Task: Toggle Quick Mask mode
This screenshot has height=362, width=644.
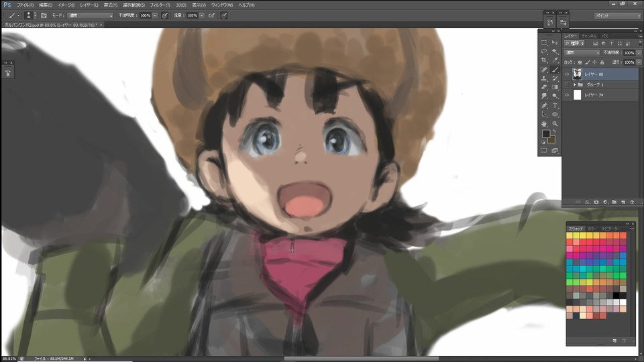Action: point(544,151)
